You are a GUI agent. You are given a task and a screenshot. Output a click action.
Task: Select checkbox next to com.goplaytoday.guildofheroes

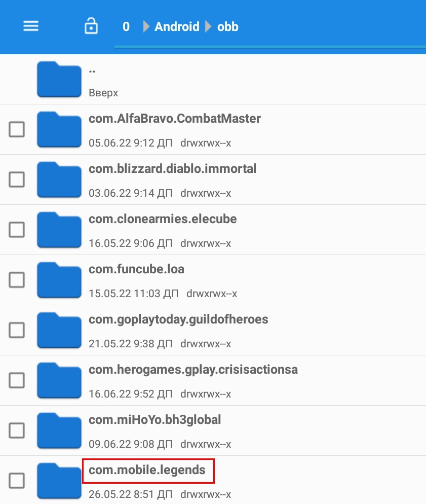[x=17, y=330]
